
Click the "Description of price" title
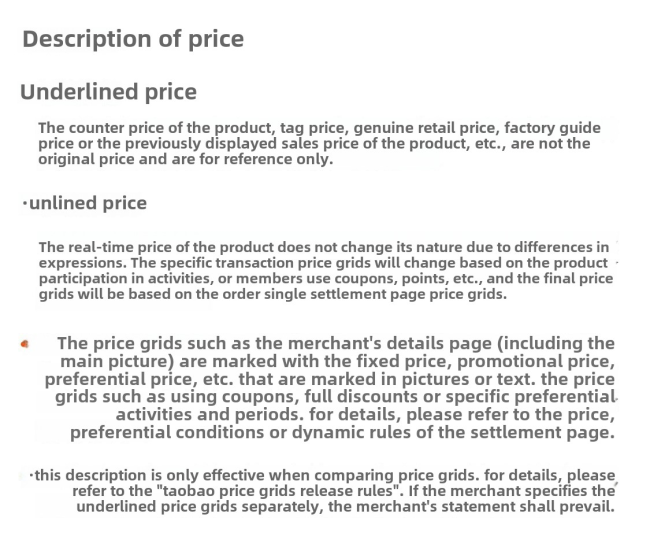pyautogui.click(x=133, y=39)
